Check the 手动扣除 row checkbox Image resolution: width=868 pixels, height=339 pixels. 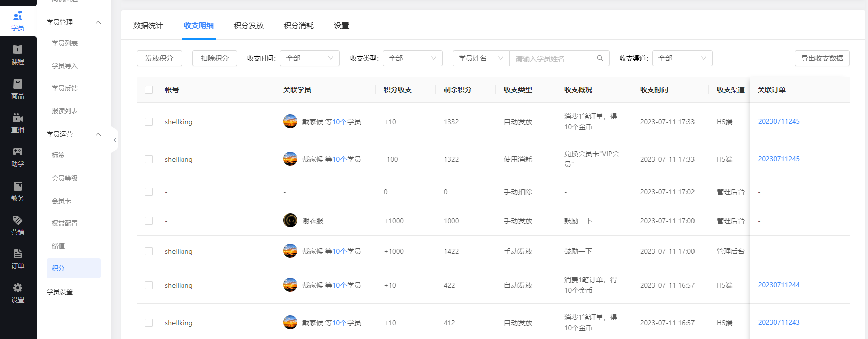pyautogui.click(x=149, y=192)
